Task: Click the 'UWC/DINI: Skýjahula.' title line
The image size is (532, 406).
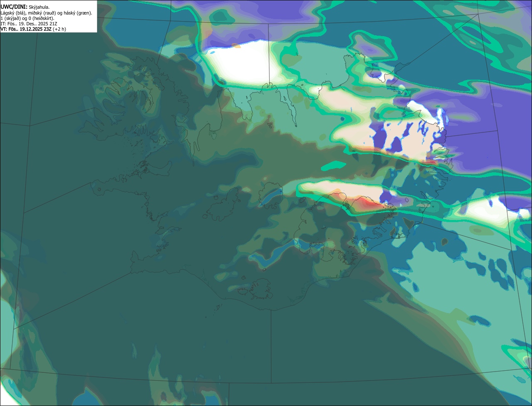Action: pos(25,7)
